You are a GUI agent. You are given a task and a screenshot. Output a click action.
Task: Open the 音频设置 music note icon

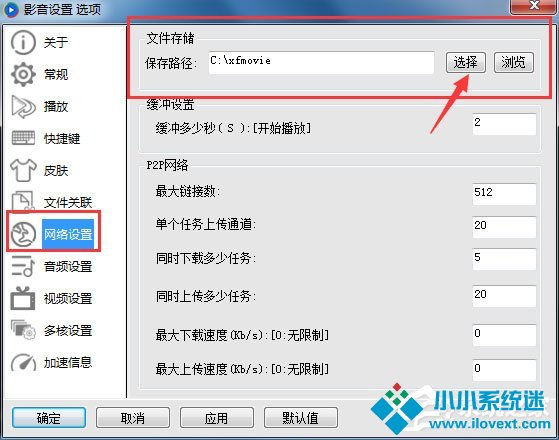pos(23,266)
